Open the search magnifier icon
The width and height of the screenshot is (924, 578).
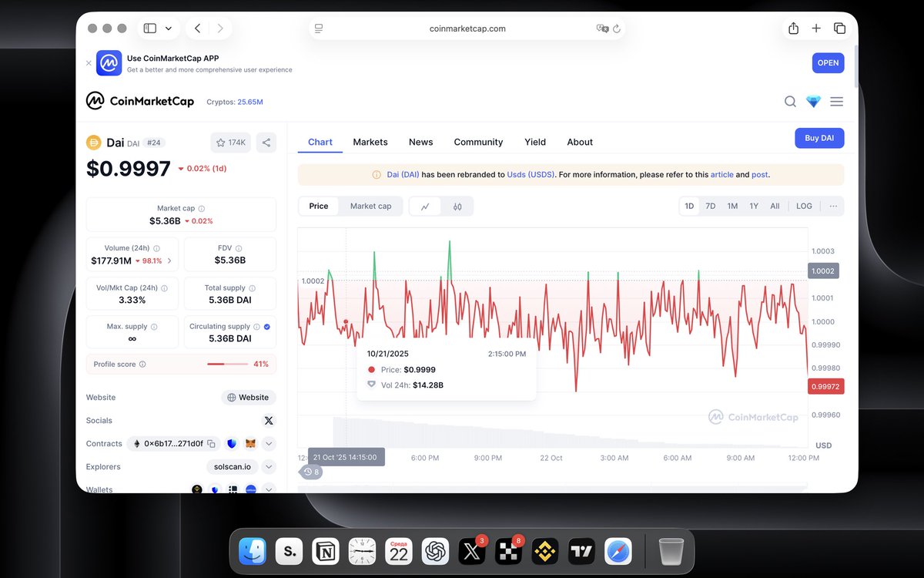790,101
